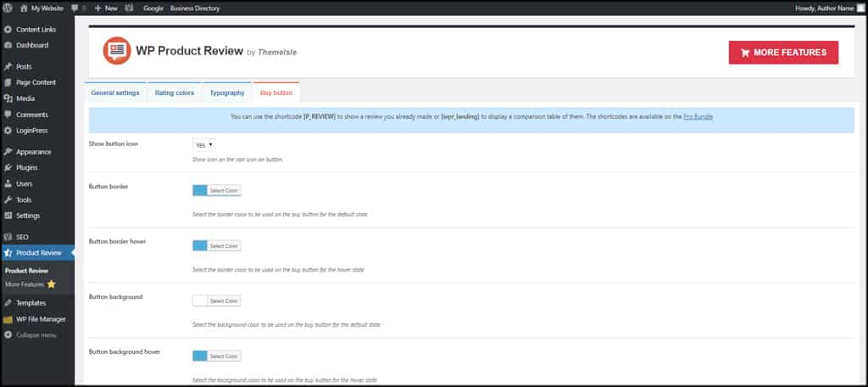Click the Media icon in sidebar
This screenshot has height=387, width=868.
coord(8,98)
